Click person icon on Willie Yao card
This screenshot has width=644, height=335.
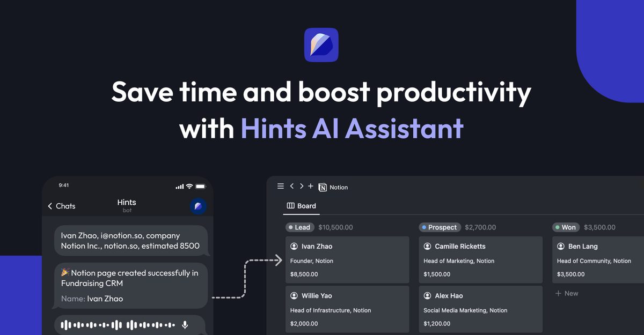coord(294,295)
